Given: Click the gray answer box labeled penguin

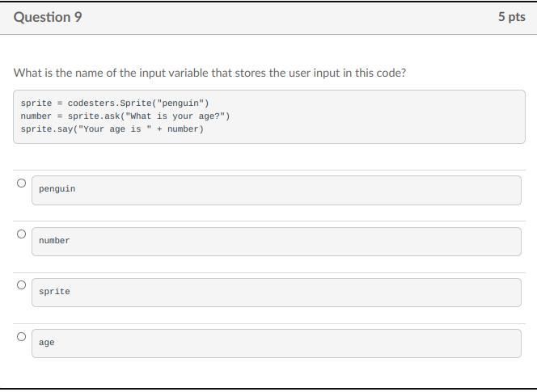Looking at the screenshot, I should coord(277,190).
